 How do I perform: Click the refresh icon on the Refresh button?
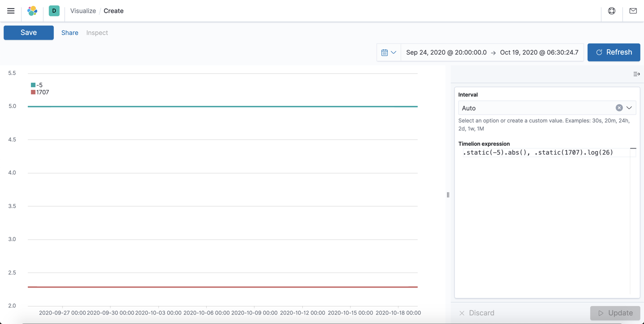click(599, 52)
